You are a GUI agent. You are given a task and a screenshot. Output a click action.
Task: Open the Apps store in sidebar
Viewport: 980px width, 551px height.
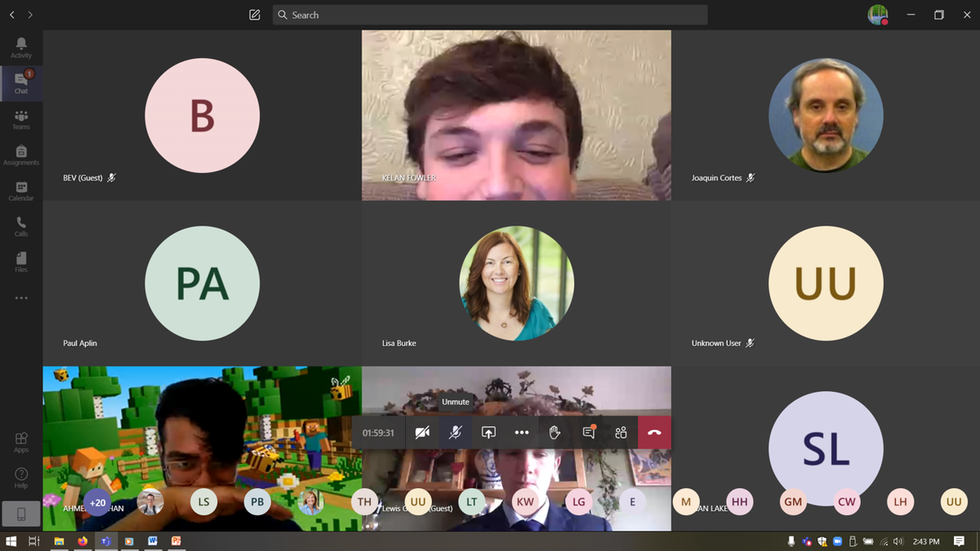point(21,442)
